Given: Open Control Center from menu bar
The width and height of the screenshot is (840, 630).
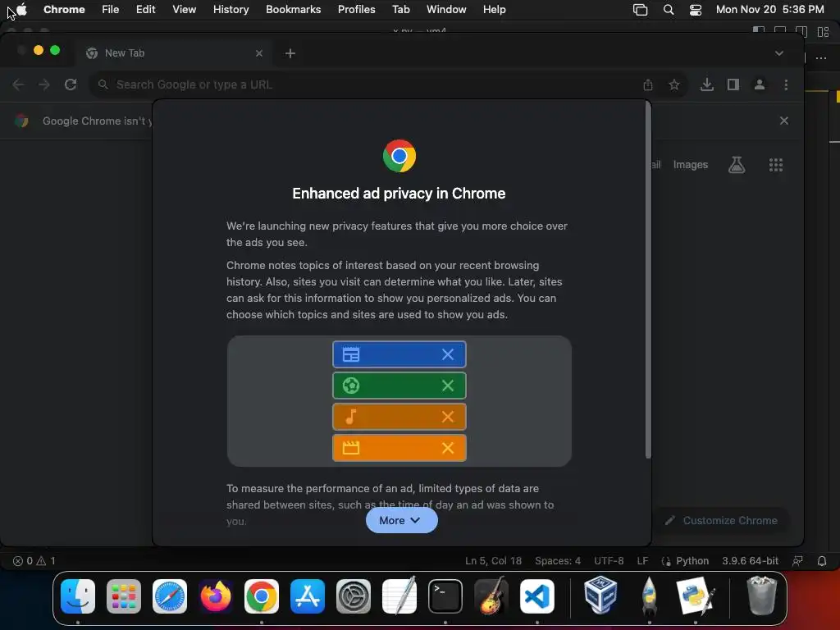Looking at the screenshot, I should point(696,10).
